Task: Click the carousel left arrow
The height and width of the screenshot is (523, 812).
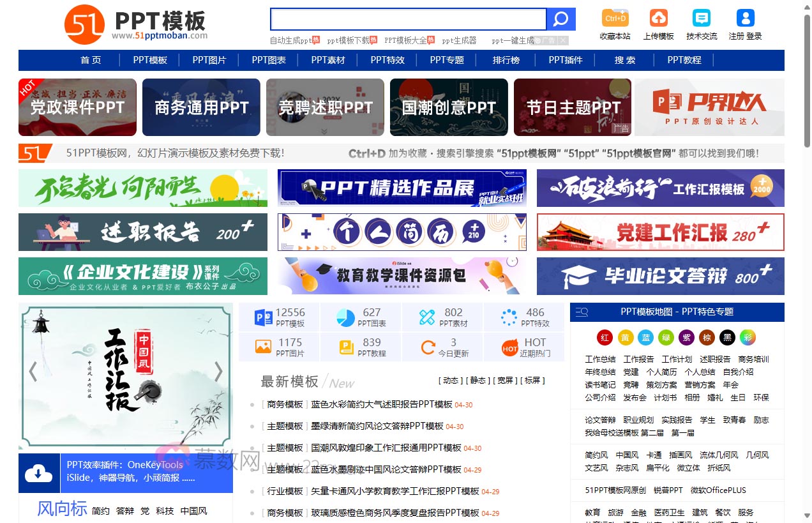Action: pyautogui.click(x=32, y=372)
